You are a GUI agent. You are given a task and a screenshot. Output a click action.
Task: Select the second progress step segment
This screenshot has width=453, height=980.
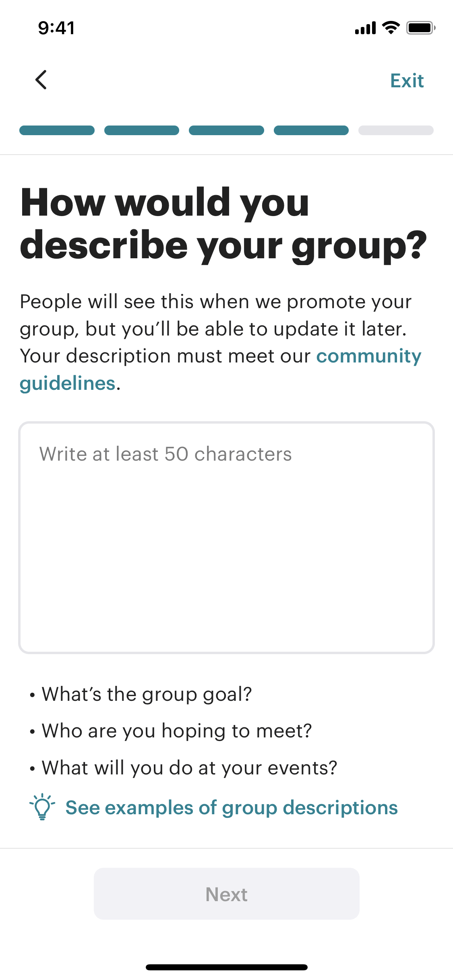point(142,130)
